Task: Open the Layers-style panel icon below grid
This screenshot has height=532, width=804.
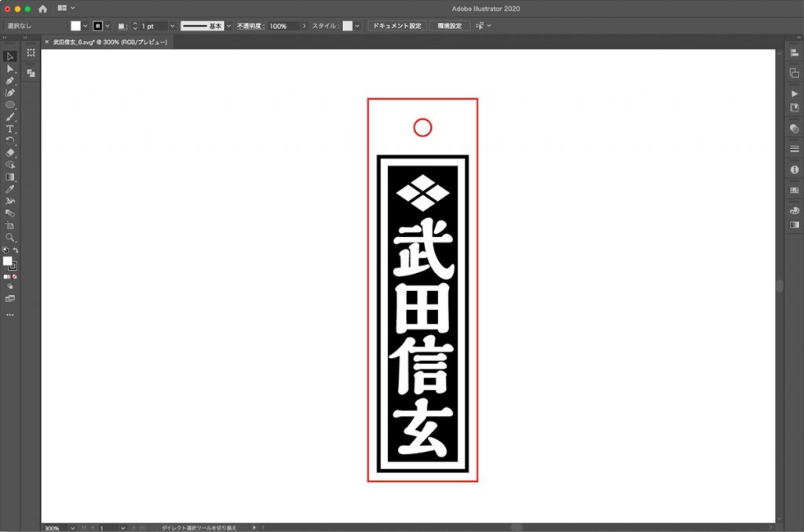Action: pos(31,73)
